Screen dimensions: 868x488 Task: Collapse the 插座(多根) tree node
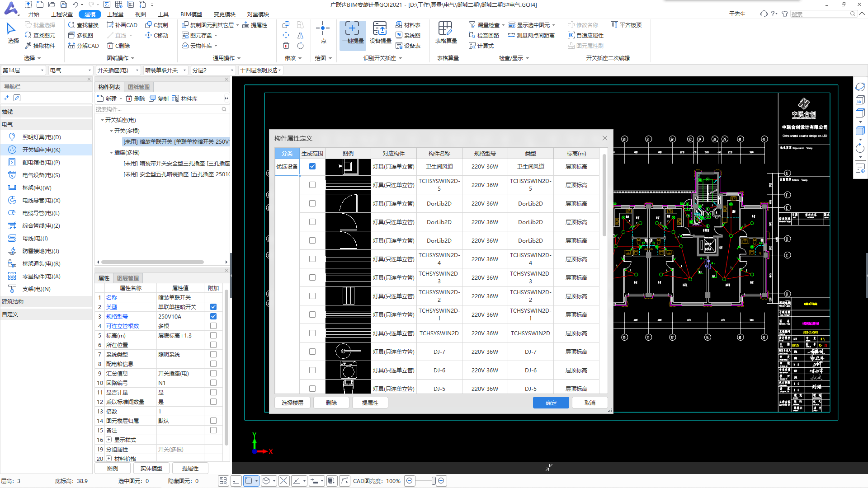click(x=112, y=153)
